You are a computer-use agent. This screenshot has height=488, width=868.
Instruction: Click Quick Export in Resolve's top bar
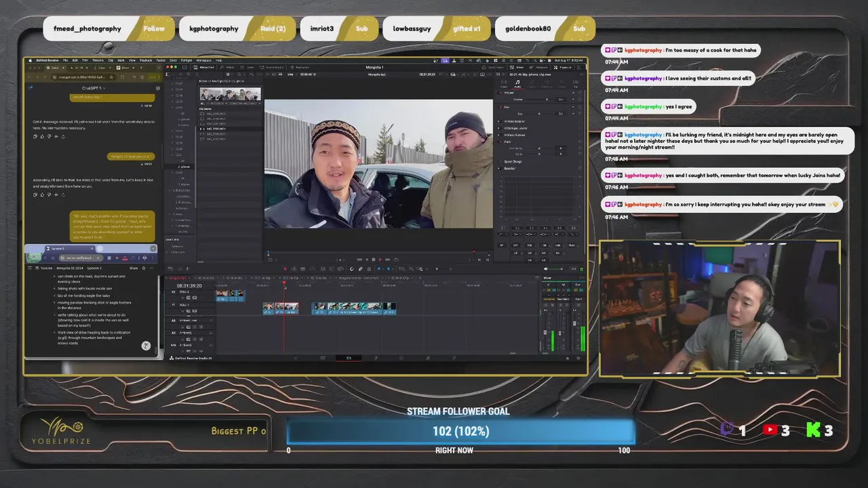point(493,67)
